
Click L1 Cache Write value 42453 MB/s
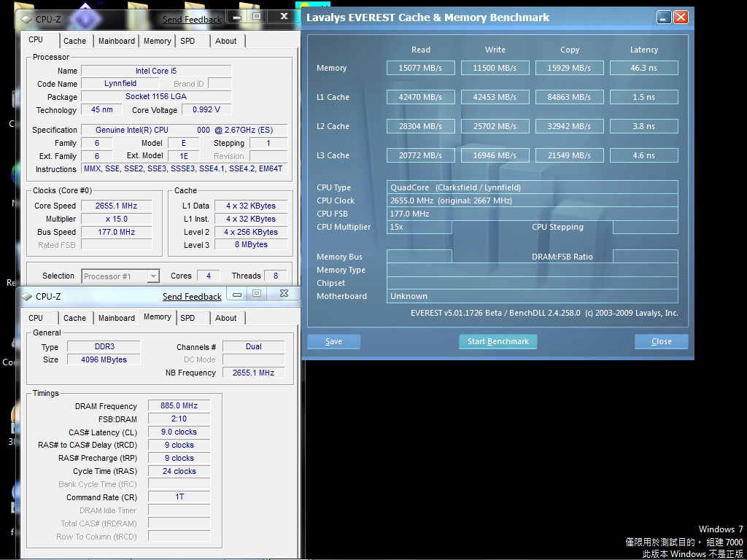click(x=495, y=97)
